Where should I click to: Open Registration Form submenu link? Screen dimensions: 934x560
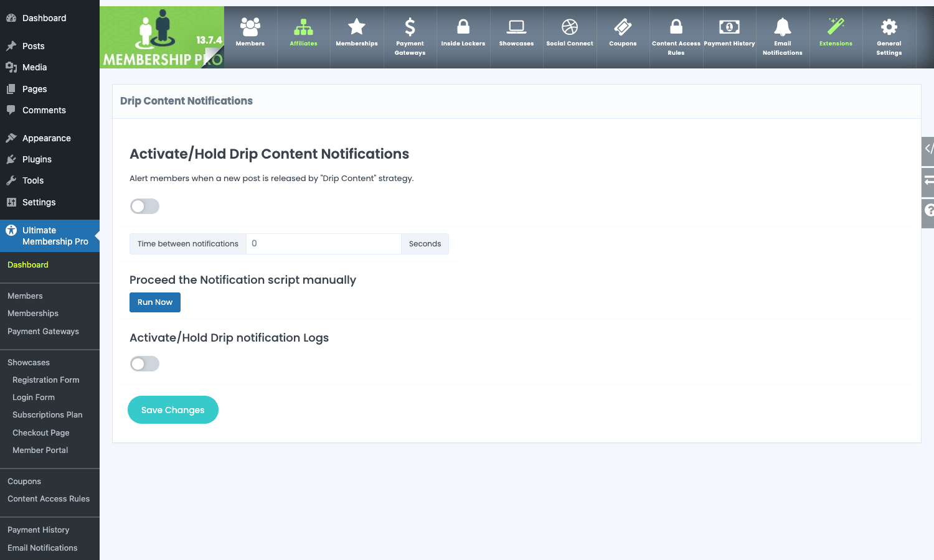click(46, 380)
